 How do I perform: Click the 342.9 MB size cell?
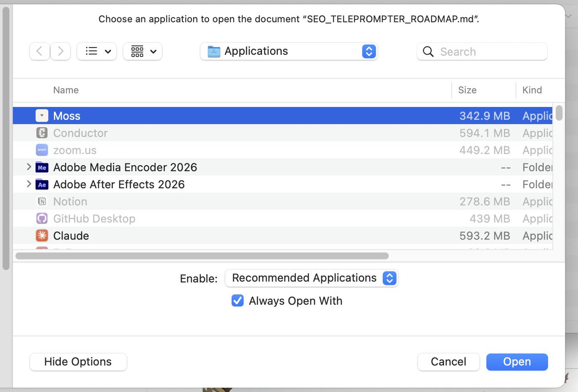point(485,116)
